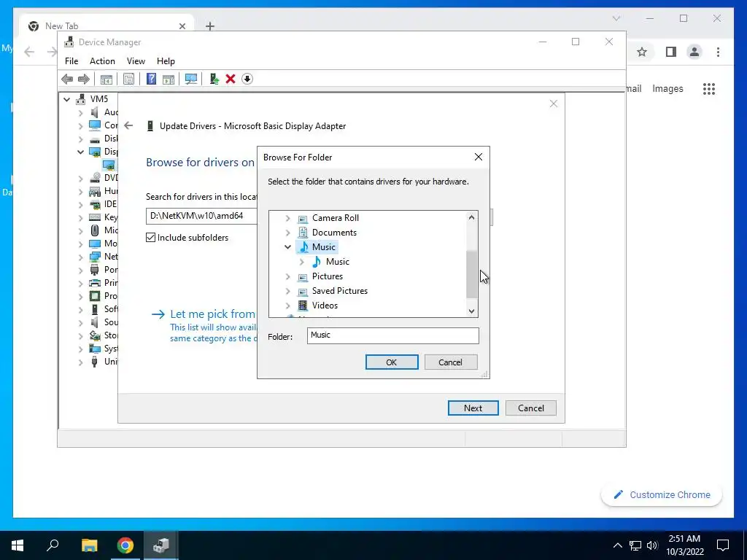Image resolution: width=747 pixels, height=560 pixels.
Task: Click the Next button
Action: coord(473,408)
